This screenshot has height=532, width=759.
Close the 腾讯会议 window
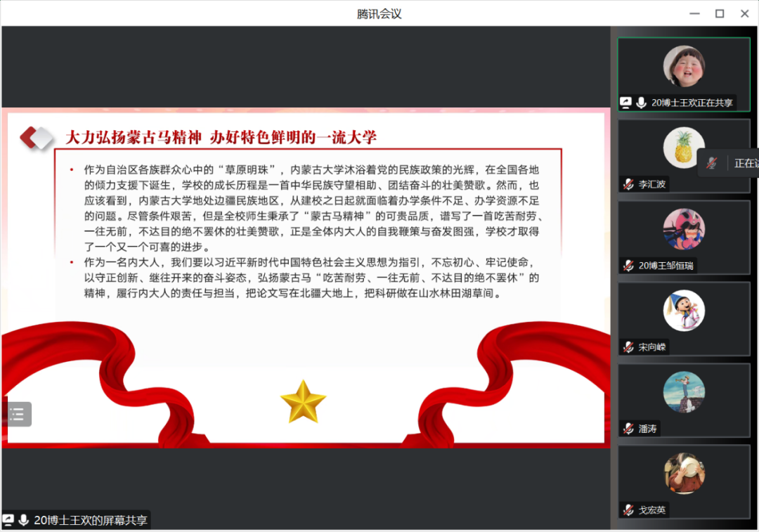click(745, 13)
